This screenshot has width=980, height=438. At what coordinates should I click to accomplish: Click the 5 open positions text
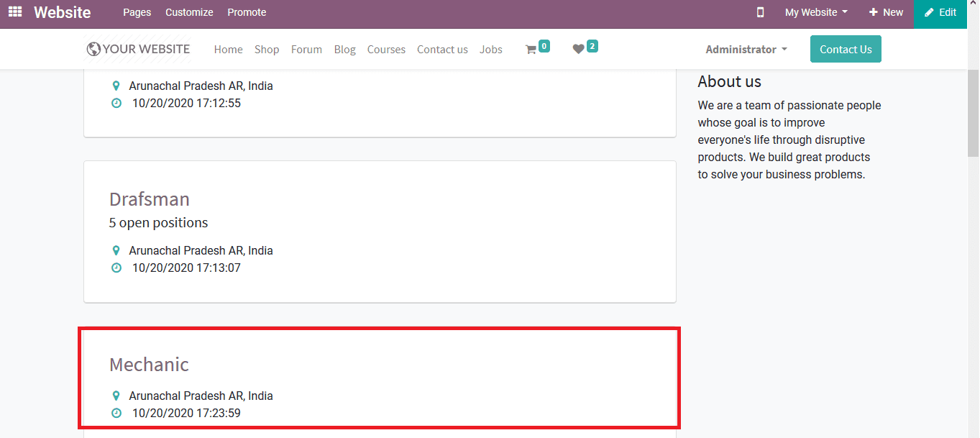158,223
